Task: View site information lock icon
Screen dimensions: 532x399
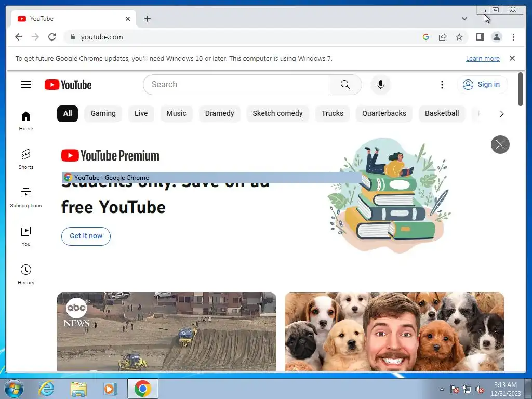Action: (x=72, y=37)
